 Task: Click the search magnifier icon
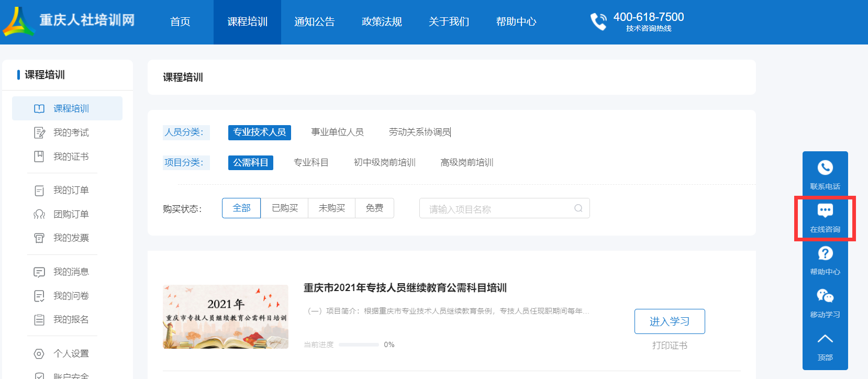pyautogui.click(x=578, y=208)
